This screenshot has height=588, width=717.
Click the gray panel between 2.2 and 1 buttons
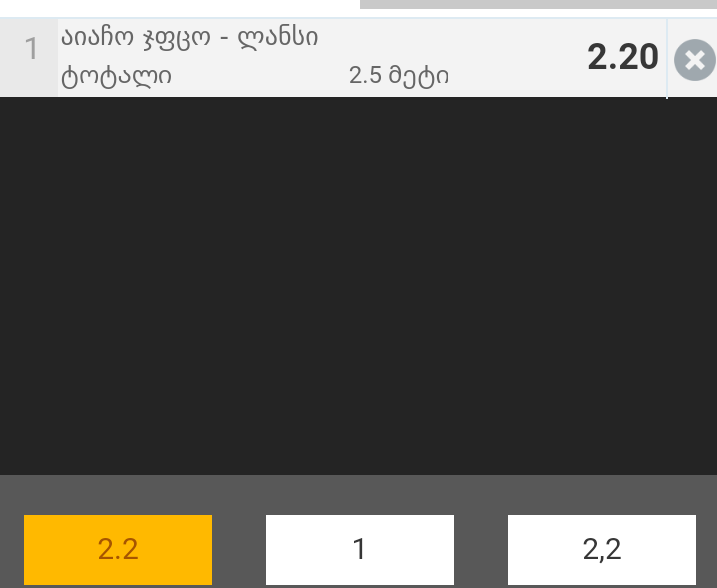tap(239, 550)
